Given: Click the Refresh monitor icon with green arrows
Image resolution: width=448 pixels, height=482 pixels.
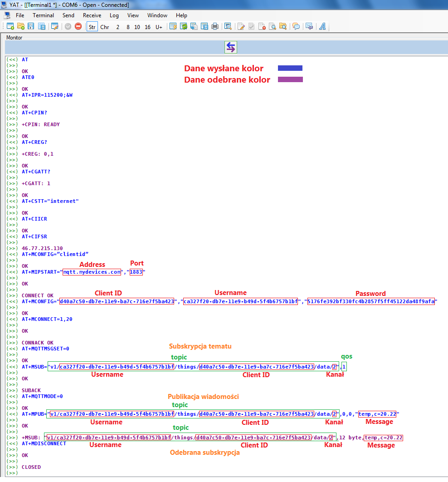Looking at the screenshot, I should 184,26.
